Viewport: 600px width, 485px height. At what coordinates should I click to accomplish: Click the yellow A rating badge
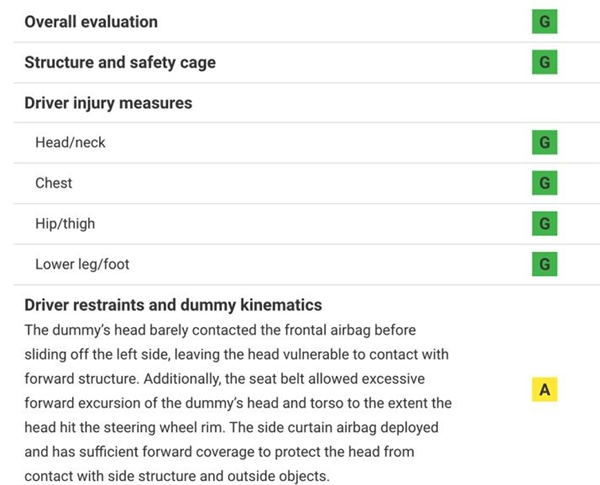(544, 390)
